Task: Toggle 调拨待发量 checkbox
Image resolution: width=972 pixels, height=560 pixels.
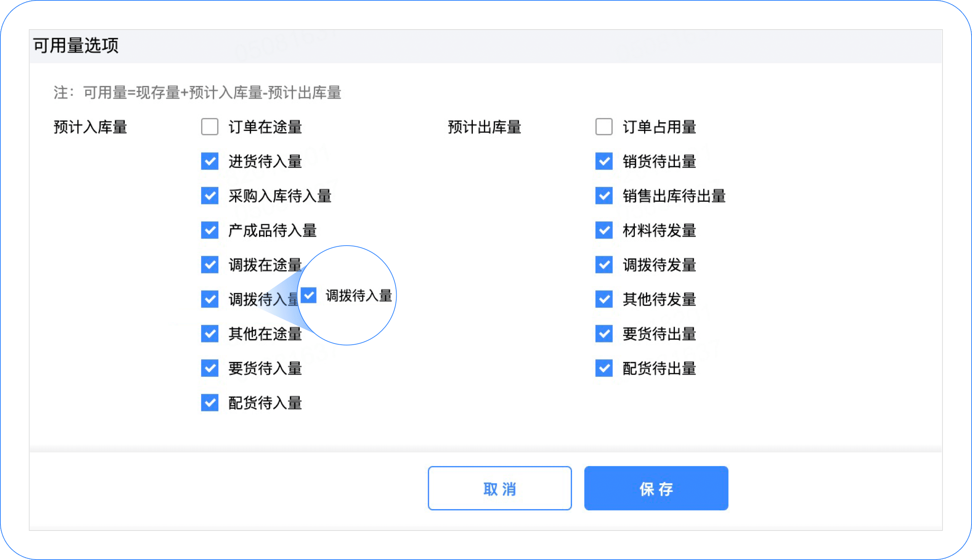Action: pyautogui.click(x=604, y=265)
